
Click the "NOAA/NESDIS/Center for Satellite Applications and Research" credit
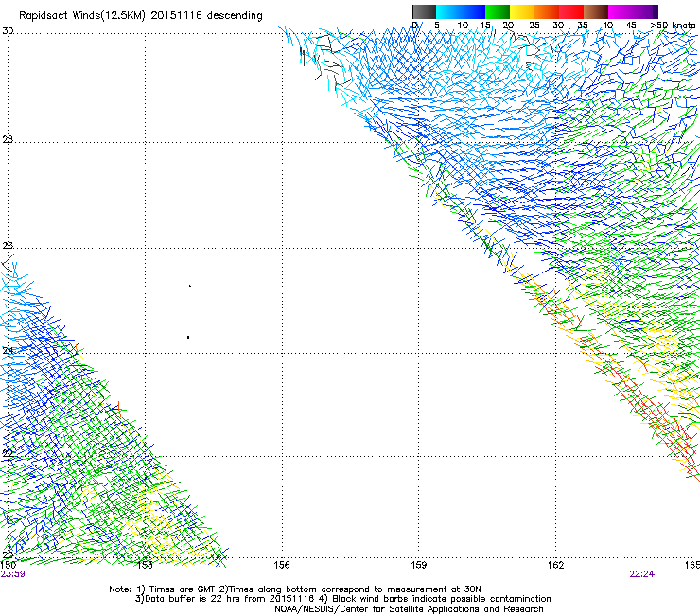(409, 609)
